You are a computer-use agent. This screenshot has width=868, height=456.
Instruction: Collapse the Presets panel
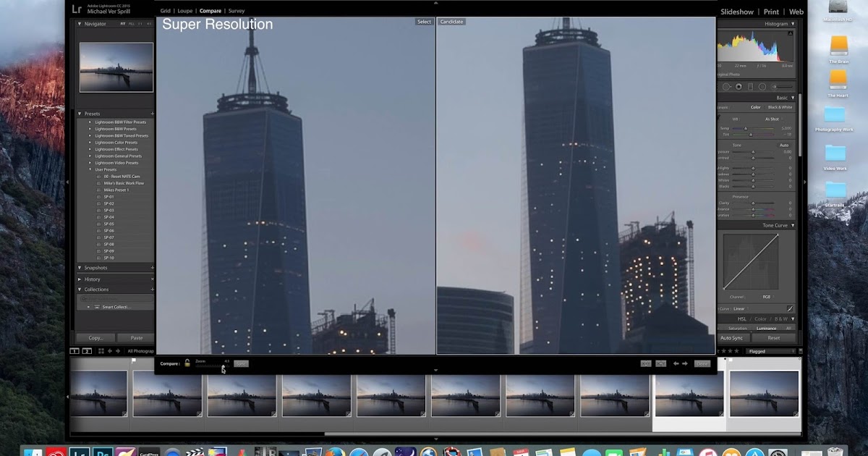coord(80,114)
